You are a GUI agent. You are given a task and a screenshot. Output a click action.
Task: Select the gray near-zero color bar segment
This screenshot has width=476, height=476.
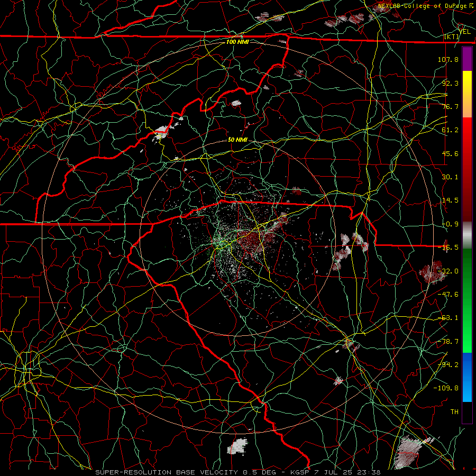pos(467,235)
